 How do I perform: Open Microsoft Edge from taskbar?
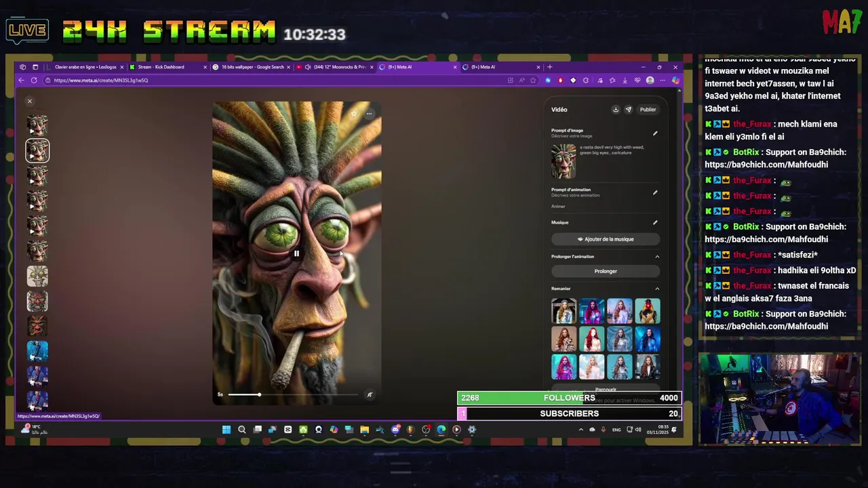point(441,429)
